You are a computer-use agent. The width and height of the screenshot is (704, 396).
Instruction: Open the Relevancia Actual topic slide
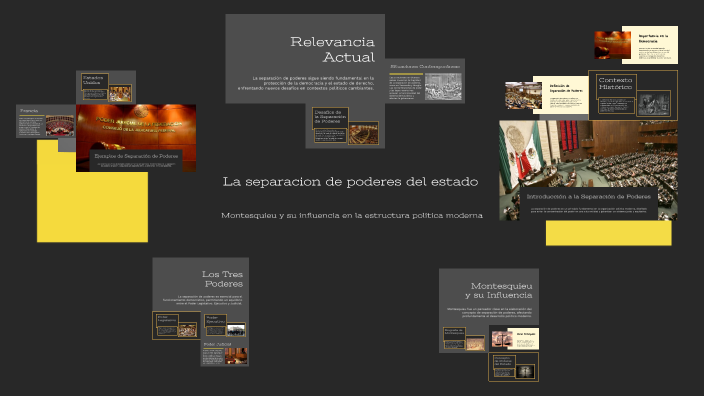coord(305,58)
